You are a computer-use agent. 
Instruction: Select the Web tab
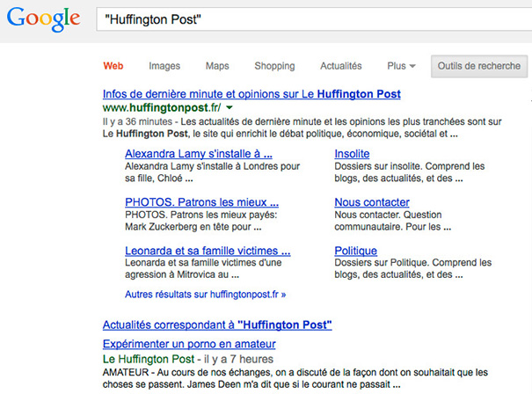point(113,66)
